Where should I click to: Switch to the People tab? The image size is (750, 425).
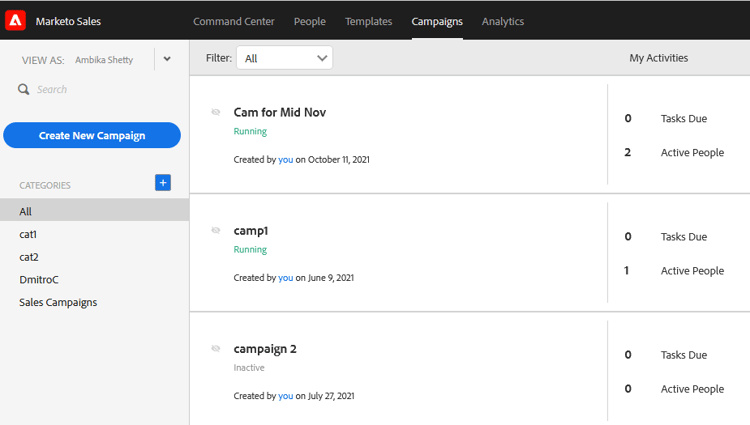311,21
